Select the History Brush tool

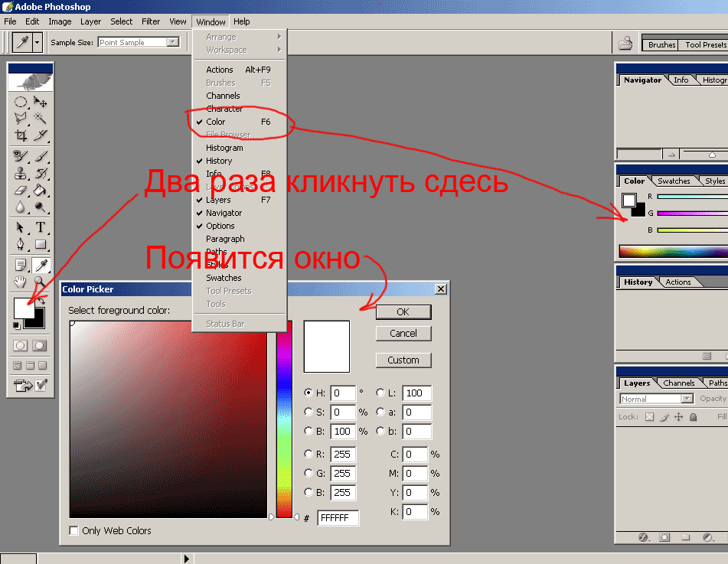point(41,173)
